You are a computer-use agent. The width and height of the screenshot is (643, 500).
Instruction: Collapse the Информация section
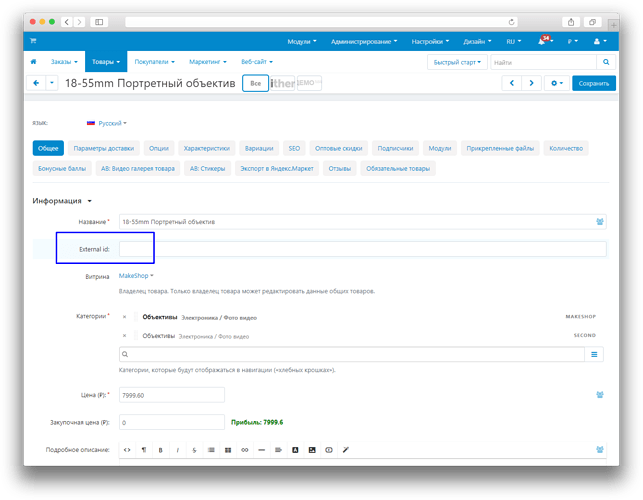tap(62, 201)
